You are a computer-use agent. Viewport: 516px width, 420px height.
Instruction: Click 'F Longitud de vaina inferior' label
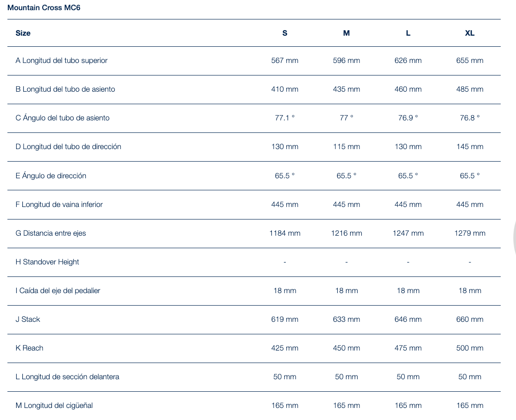click(x=59, y=205)
